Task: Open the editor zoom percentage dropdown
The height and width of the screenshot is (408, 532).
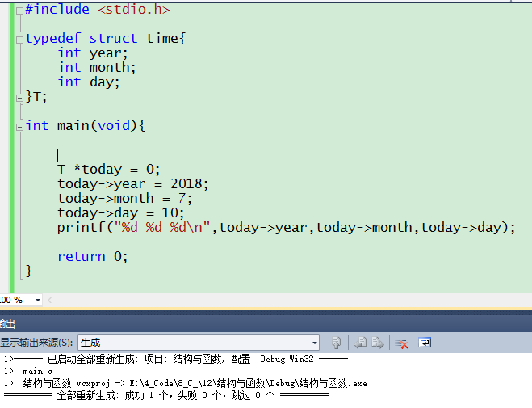Action: (38, 300)
